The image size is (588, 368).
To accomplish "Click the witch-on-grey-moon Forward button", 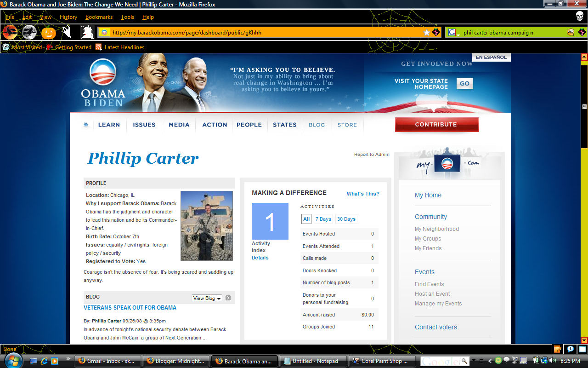I will [x=29, y=32].
